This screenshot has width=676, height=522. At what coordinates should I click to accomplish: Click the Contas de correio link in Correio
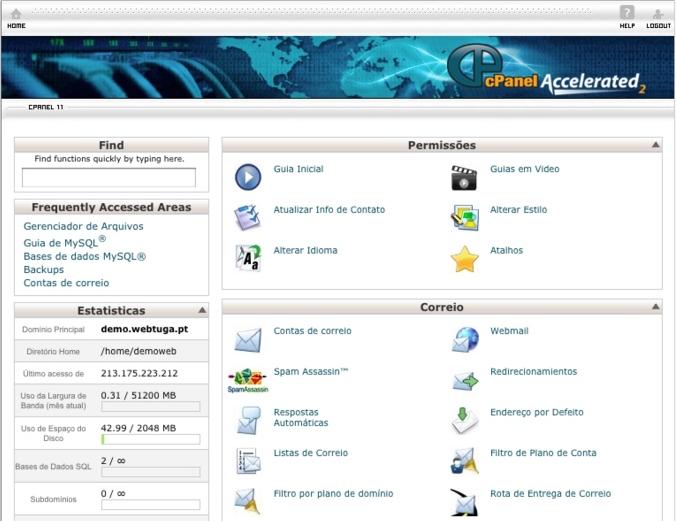[312, 331]
